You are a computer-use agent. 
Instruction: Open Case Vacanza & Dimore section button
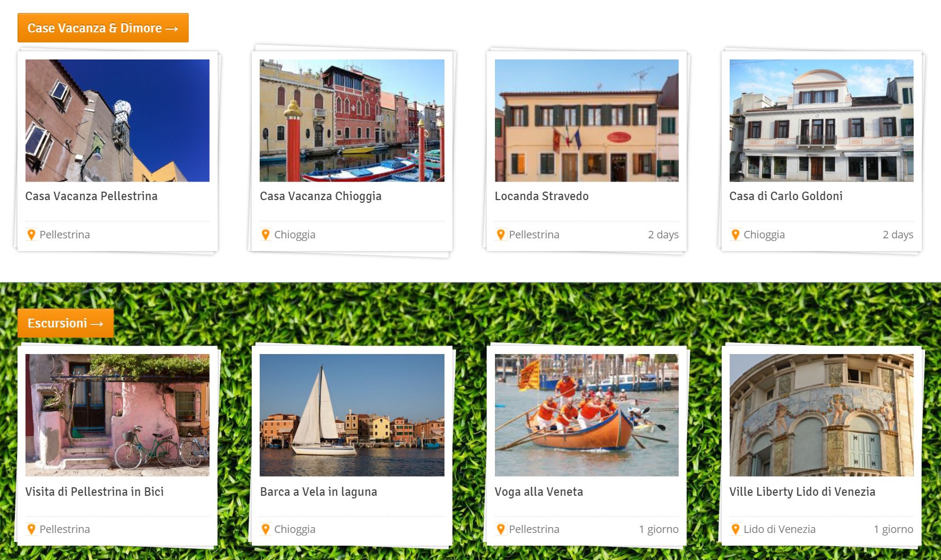pyautogui.click(x=103, y=28)
